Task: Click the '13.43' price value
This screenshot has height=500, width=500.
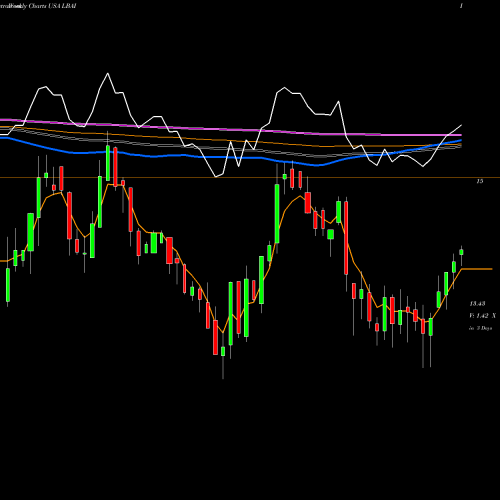Action: point(477,304)
